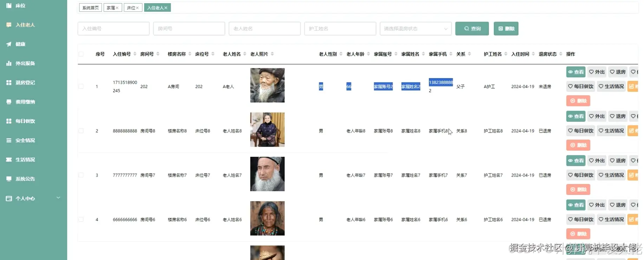
Task: Click 退房 for A老人 row
Action: point(618,72)
